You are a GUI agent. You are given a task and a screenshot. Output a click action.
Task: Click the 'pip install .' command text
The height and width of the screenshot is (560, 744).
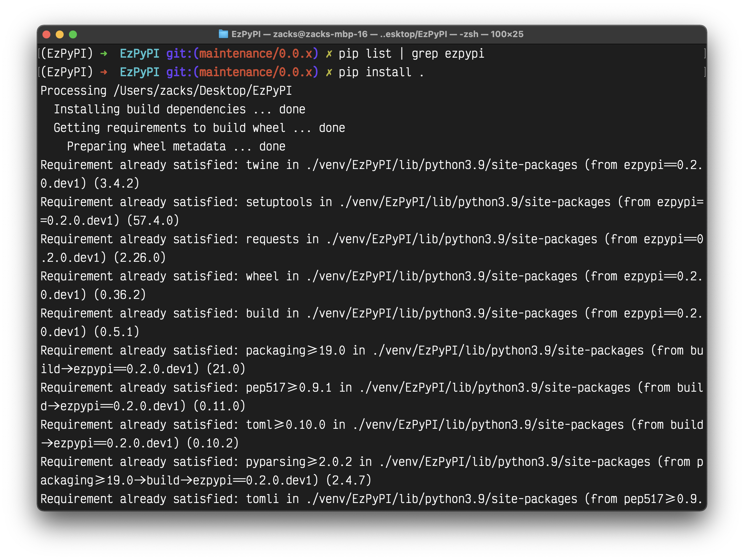click(x=381, y=72)
